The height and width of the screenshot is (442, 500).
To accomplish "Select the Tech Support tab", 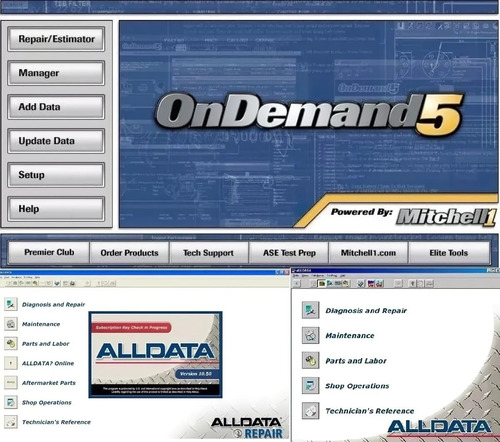I will tap(209, 253).
